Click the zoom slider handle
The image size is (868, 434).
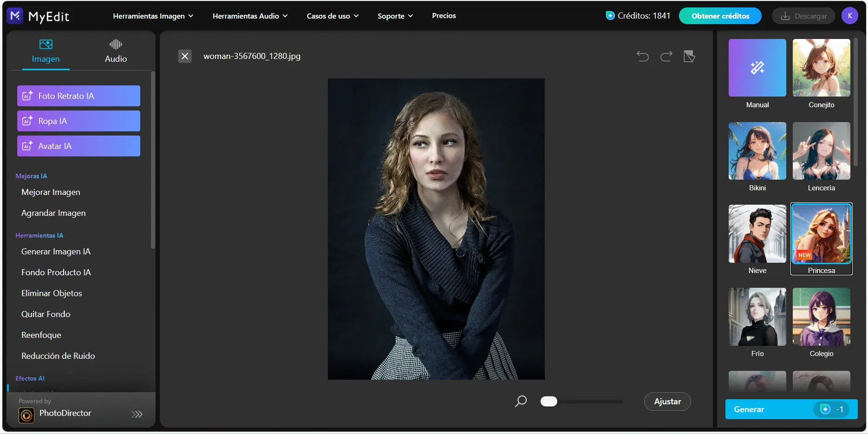click(x=549, y=402)
